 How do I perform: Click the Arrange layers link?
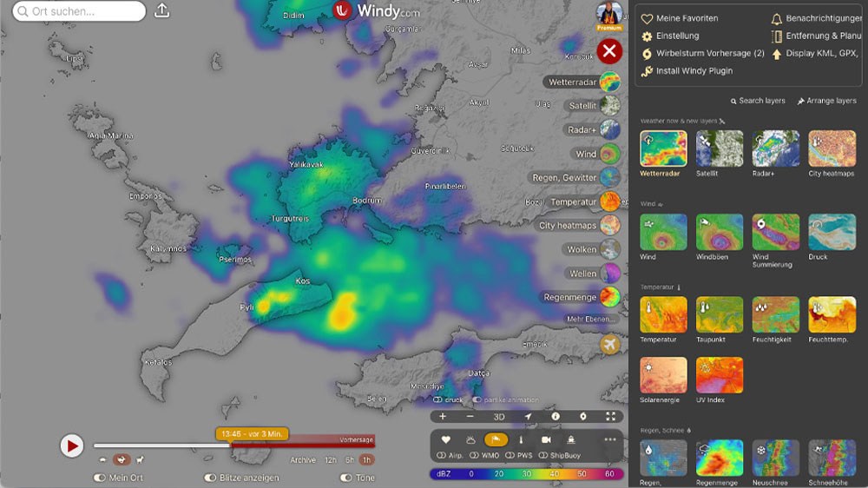826,101
